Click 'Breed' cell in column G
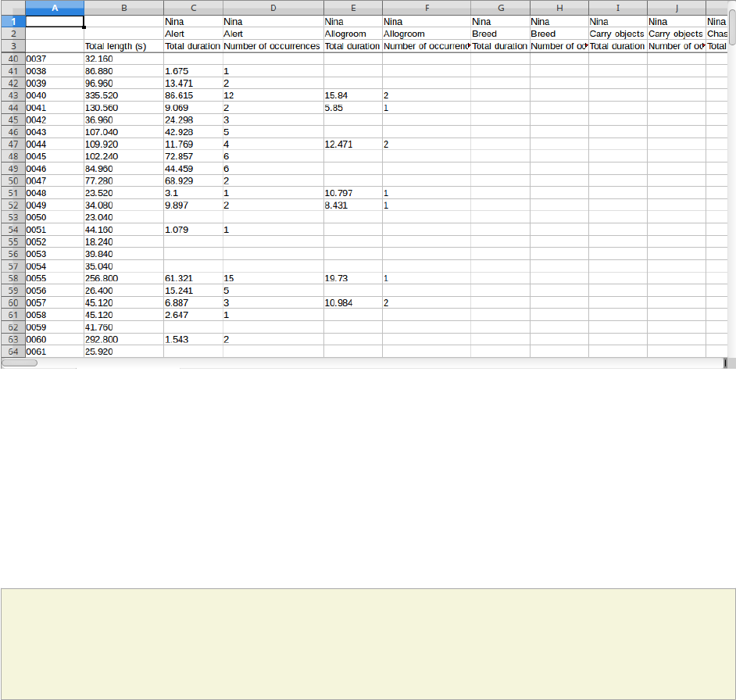The image size is (736, 700). click(501, 34)
